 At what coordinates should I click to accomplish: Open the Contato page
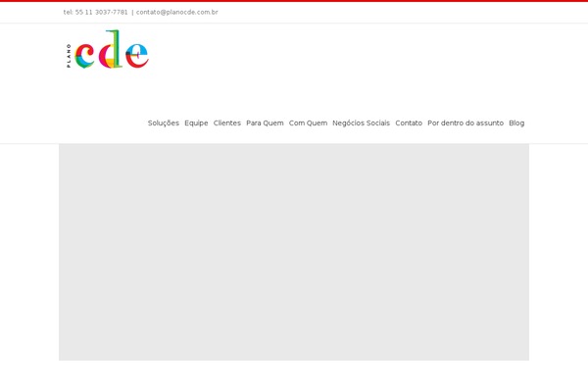pyautogui.click(x=409, y=123)
